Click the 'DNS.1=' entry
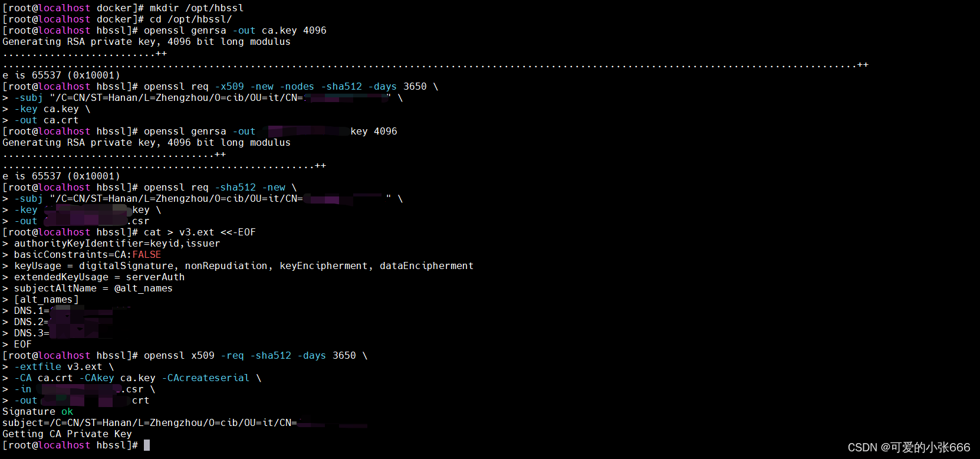Screen dimensions: 980x459 click(x=32, y=311)
